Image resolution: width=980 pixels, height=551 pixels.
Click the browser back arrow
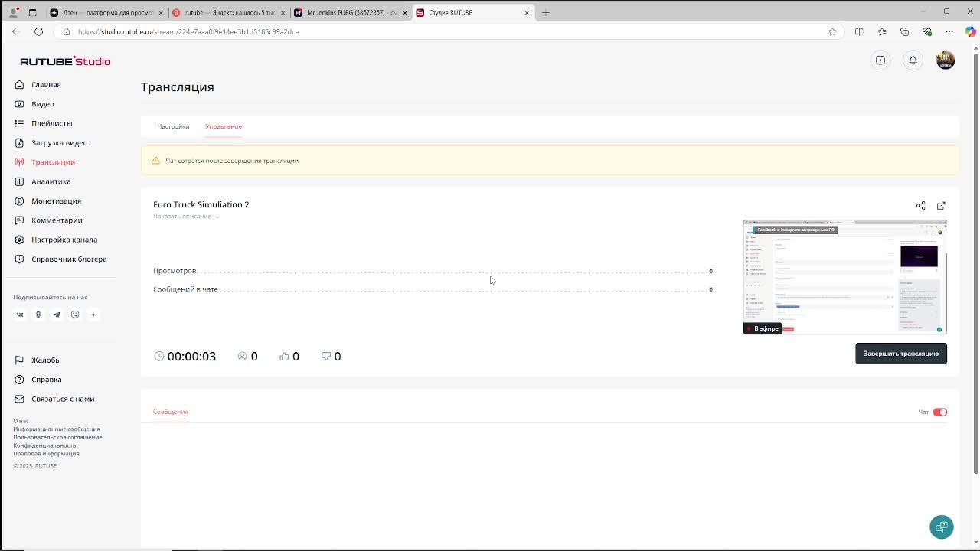(16, 31)
